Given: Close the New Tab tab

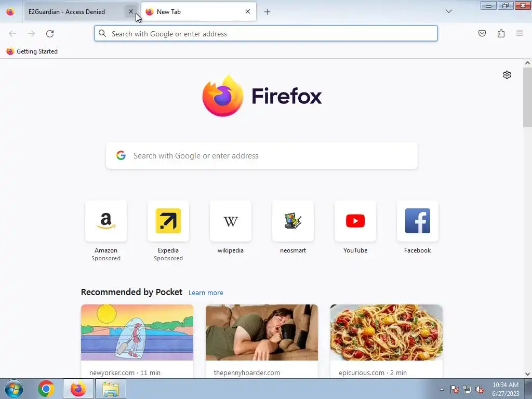Looking at the screenshot, I should click(x=248, y=11).
